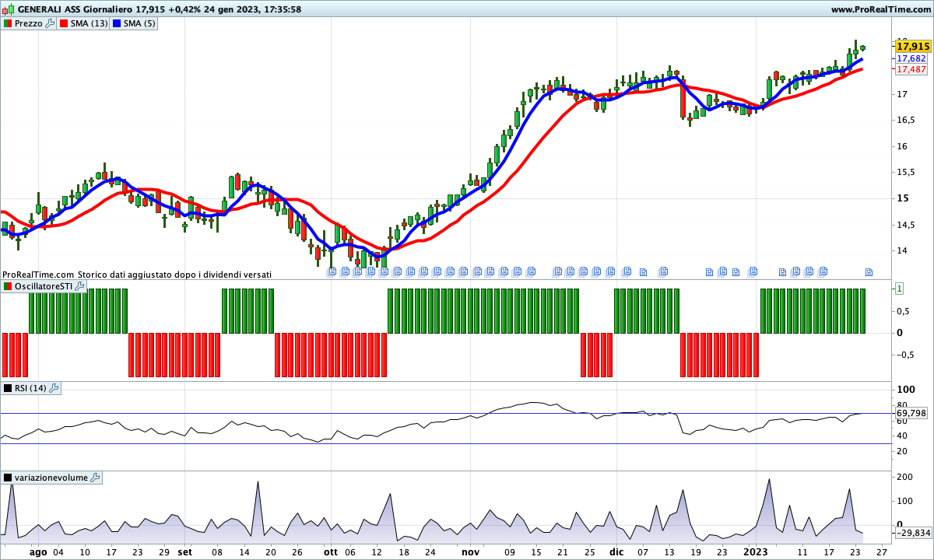Select the nov month label on time axis
Viewport: 934px width, 560px height.
(470, 552)
